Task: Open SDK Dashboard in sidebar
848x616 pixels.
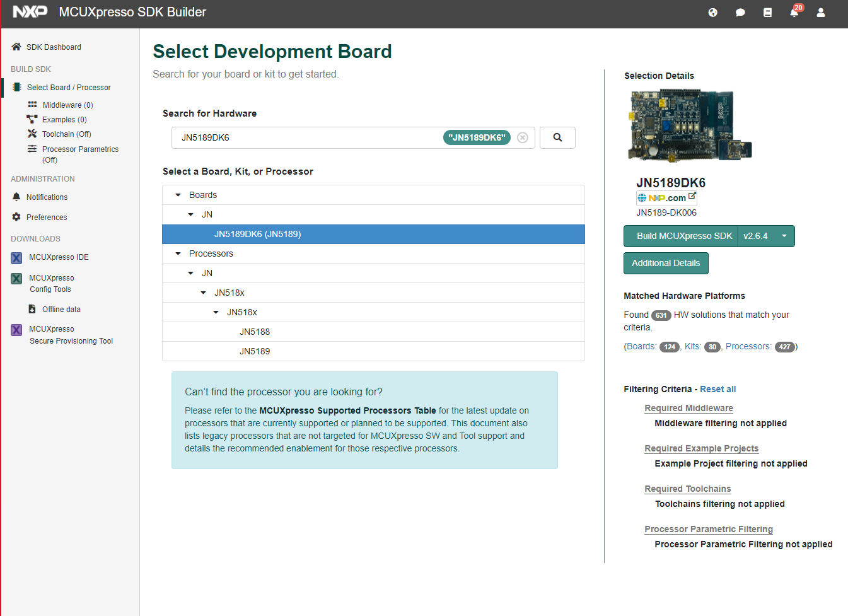Action: (54, 47)
